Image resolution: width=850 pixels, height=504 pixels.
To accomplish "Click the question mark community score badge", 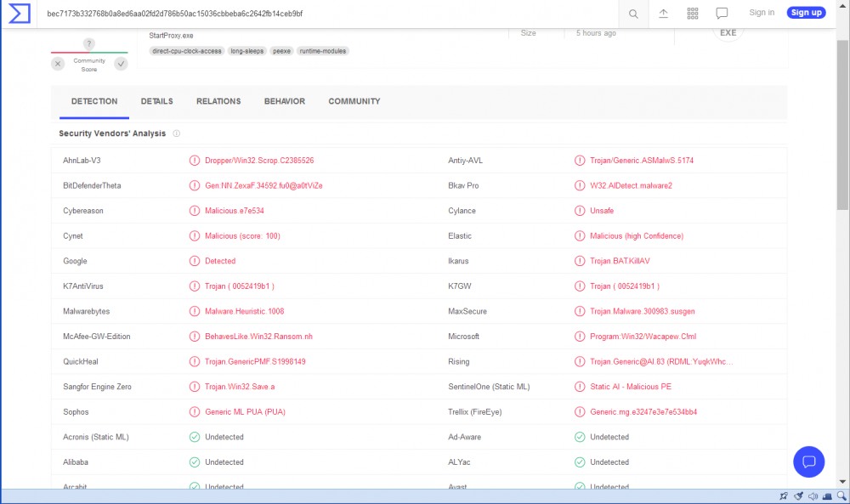I will [89, 44].
